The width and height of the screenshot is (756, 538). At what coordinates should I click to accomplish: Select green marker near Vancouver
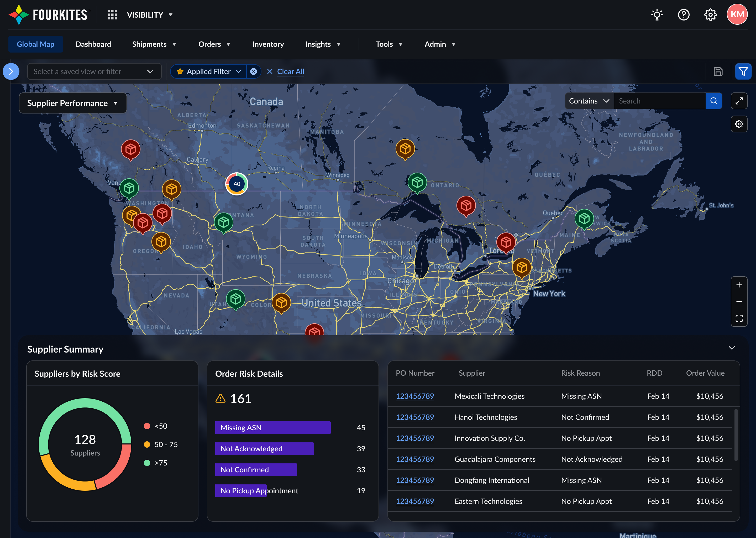pos(129,189)
